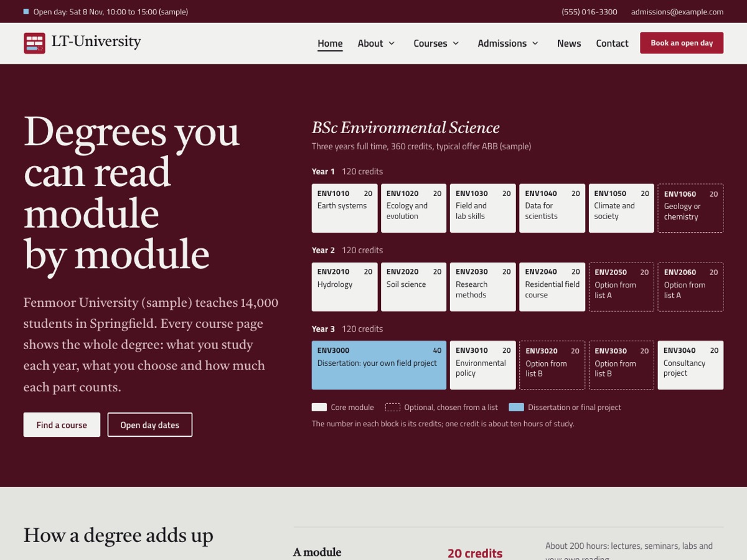The width and height of the screenshot is (747, 560).
Task: Click the Year 3 label
Action: coord(323,329)
